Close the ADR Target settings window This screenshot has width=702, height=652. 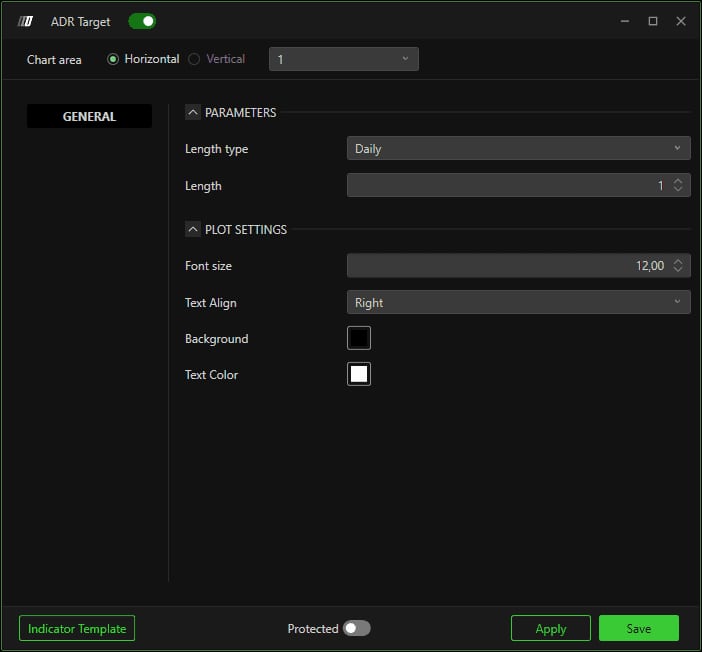click(681, 21)
